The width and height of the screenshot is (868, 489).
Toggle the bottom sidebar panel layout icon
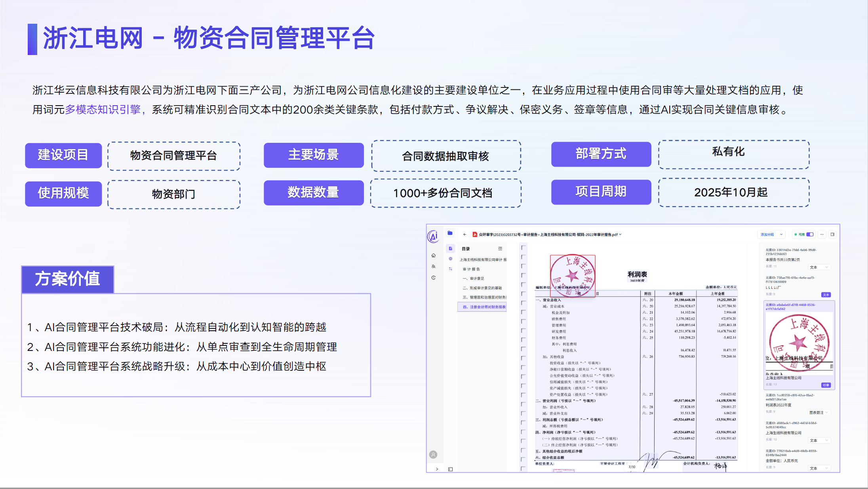450,469
